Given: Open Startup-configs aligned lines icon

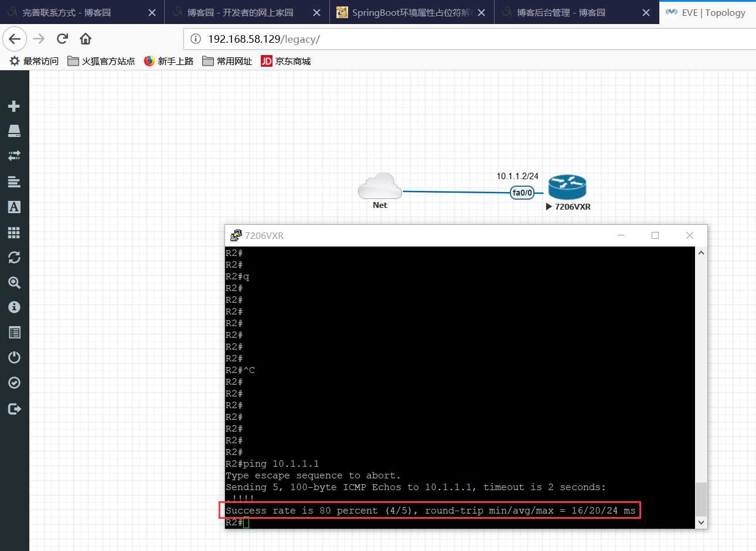Looking at the screenshot, I should tap(14, 182).
